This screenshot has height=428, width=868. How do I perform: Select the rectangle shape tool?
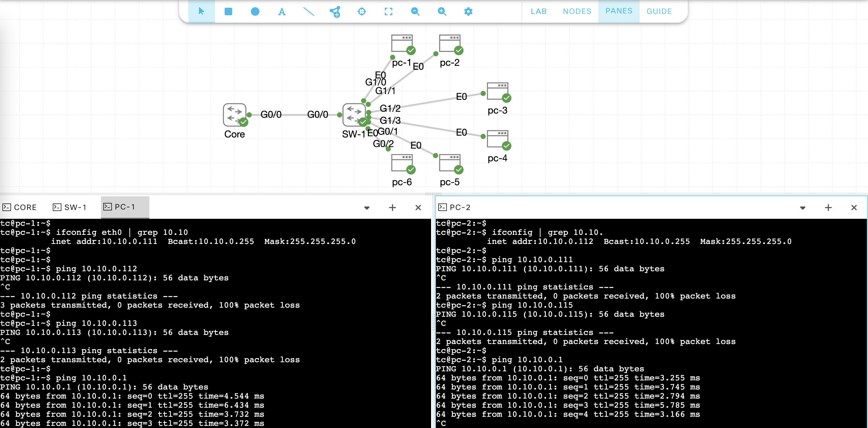coord(228,12)
